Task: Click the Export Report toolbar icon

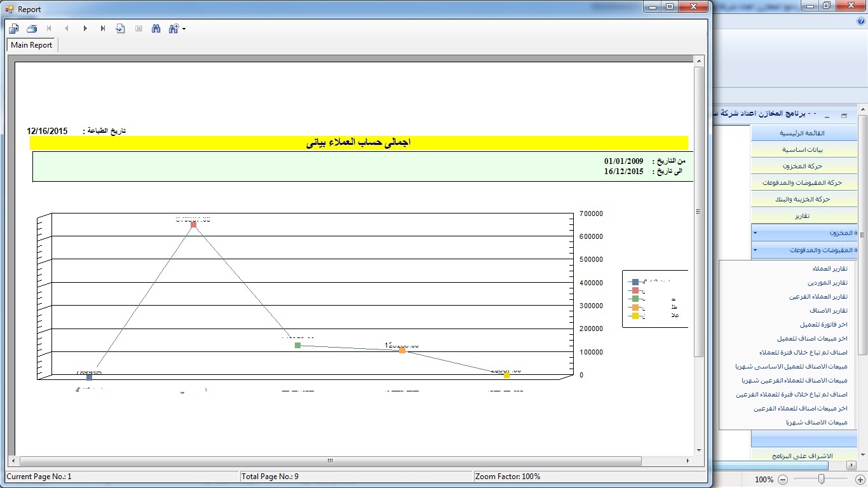Action: click(14, 29)
